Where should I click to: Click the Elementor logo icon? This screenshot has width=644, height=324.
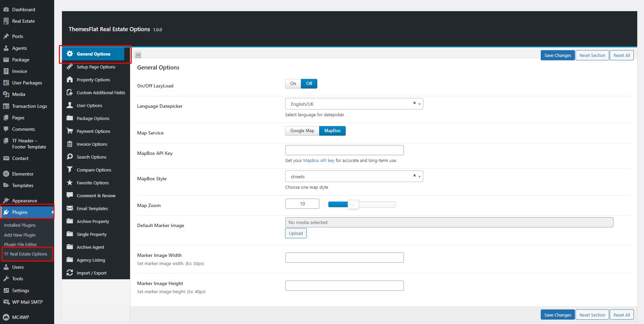[6, 174]
